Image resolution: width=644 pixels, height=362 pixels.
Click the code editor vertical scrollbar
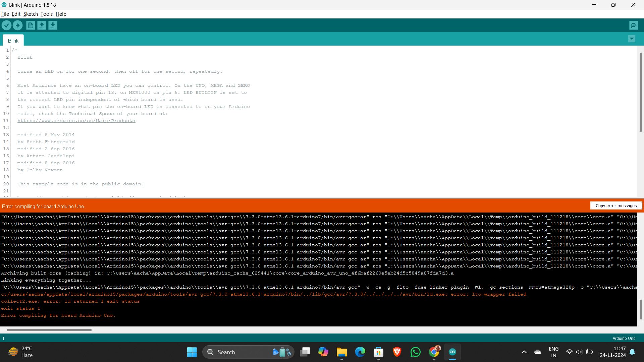(640, 92)
